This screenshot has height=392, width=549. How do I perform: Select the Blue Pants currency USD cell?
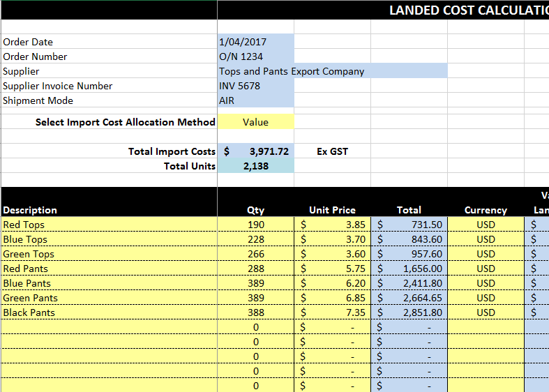coord(486,283)
